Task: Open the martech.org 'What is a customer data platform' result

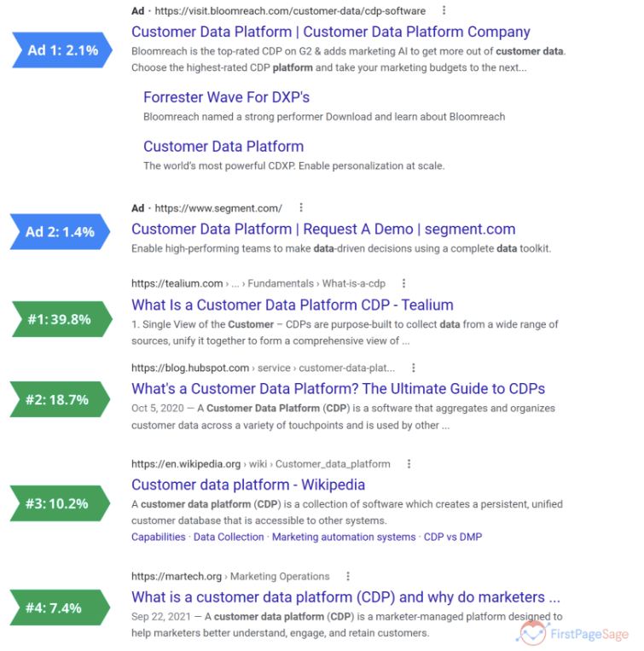Action: [345, 597]
